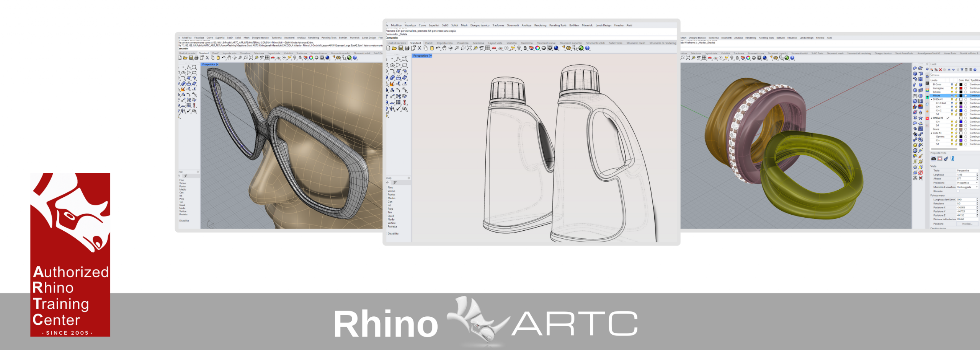Click the checkmark tool in eyewear window sidebar
The height and width of the screenshot is (350, 980).
click(189, 111)
